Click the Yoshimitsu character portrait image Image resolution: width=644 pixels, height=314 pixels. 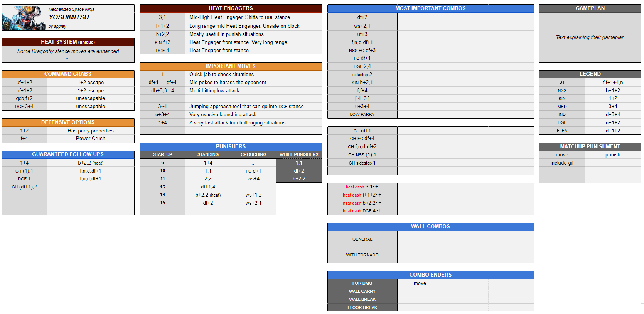(24, 18)
